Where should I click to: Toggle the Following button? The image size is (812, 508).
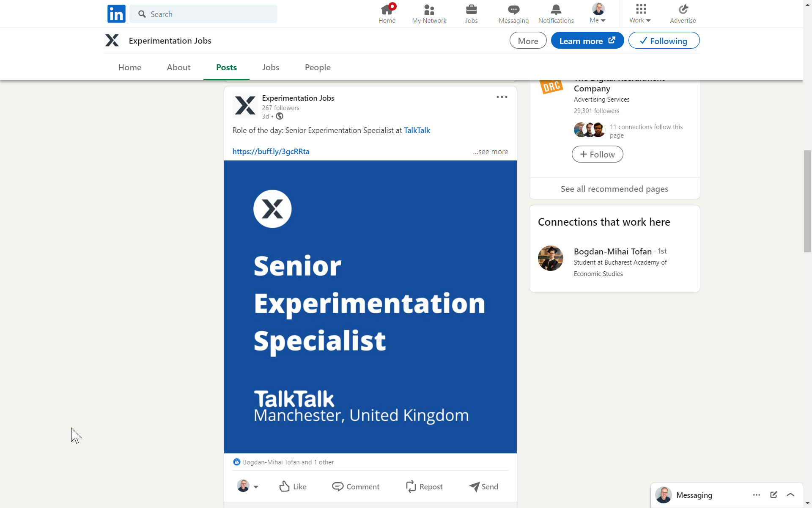(x=664, y=41)
